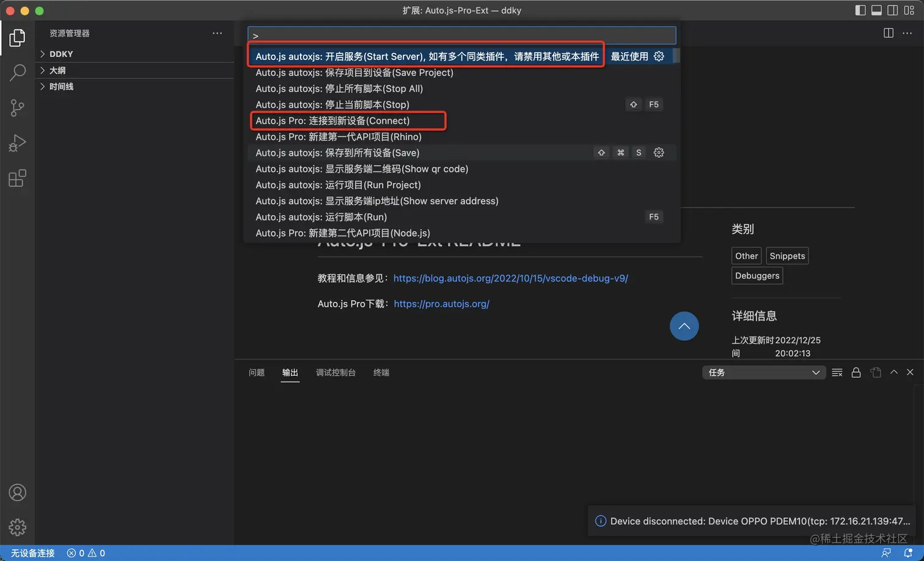
Task: Open editor more actions ellipsis
Action: tap(907, 33)
